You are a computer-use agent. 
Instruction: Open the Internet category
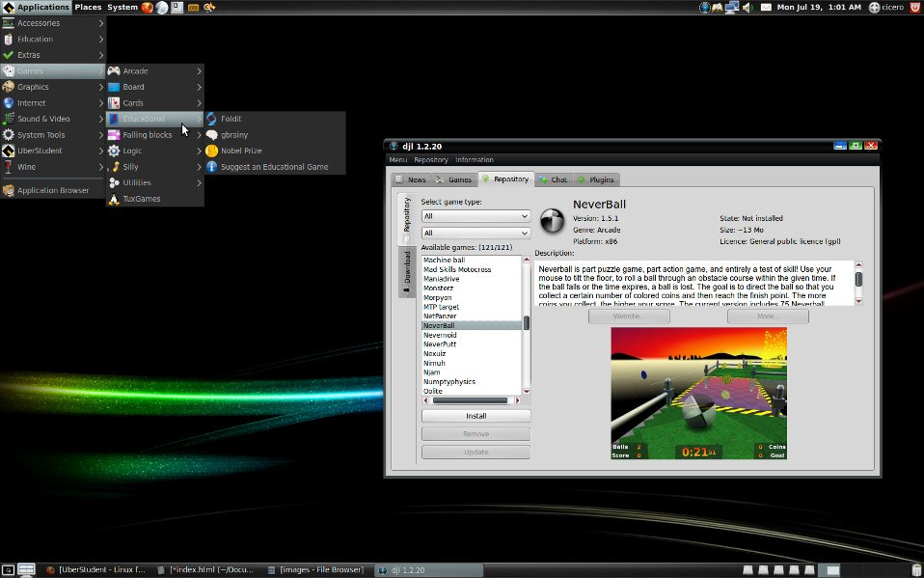[53, 102]
